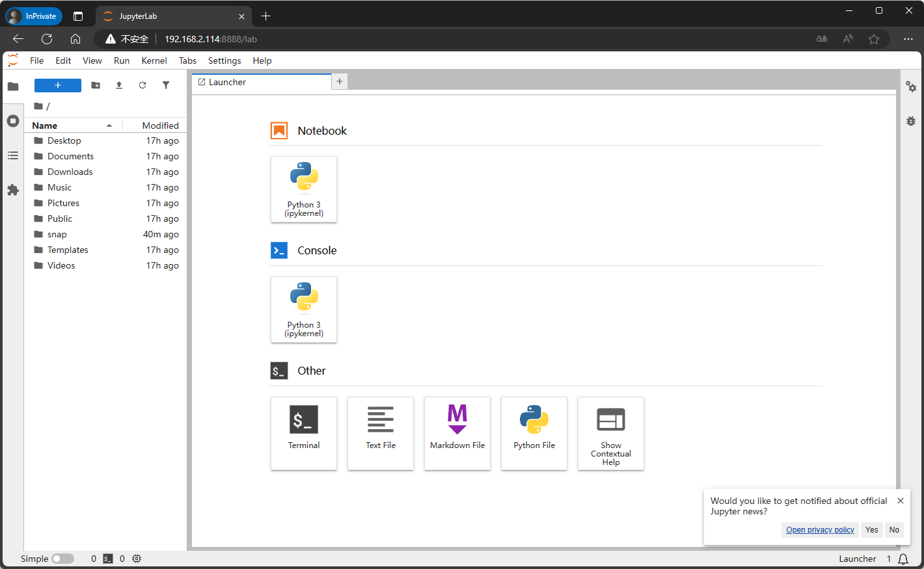Select the Desktop folder
The height and width of the screenshot is (569, 924).
point(105,140)
